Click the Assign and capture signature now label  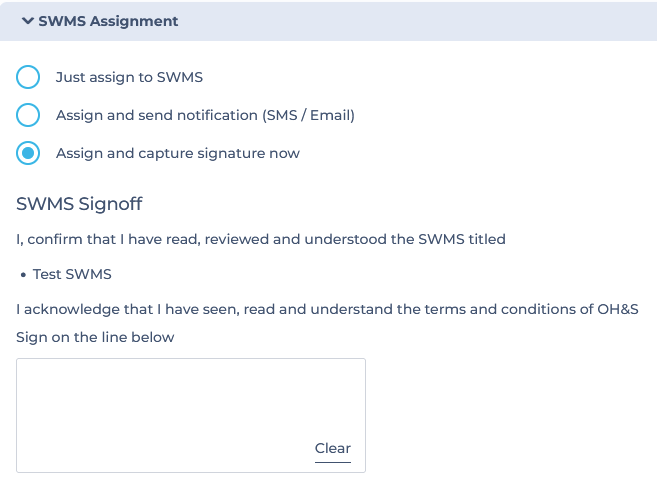(178, 153)
